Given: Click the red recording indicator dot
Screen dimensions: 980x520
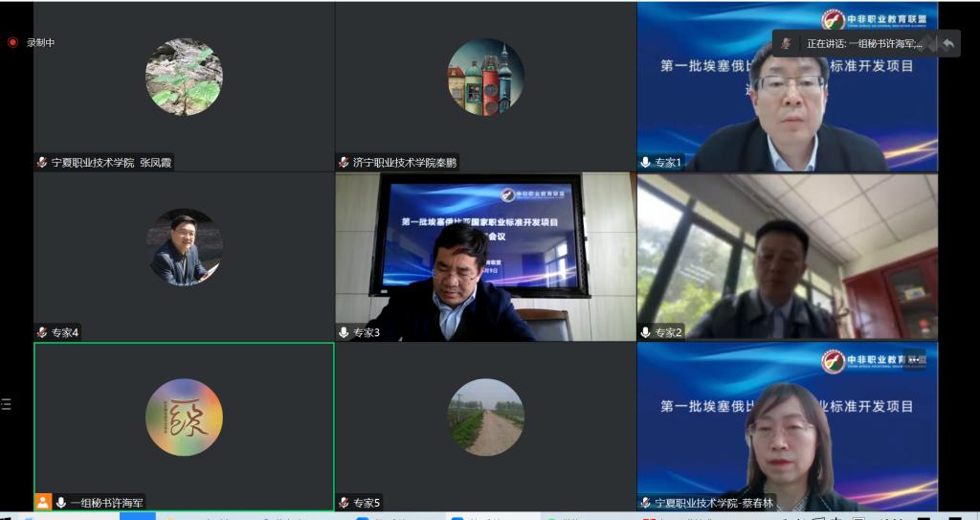Looking at the screenshot, I should [x=12, y=42].
